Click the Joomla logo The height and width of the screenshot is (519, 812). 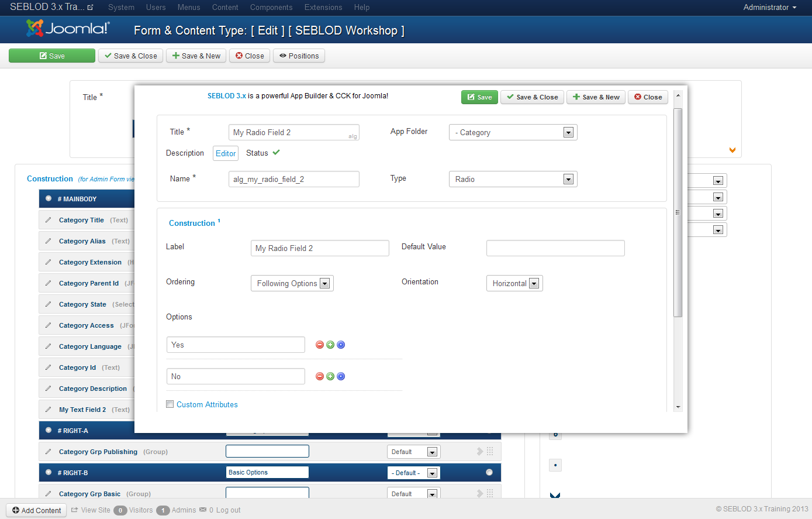[68, 29]
